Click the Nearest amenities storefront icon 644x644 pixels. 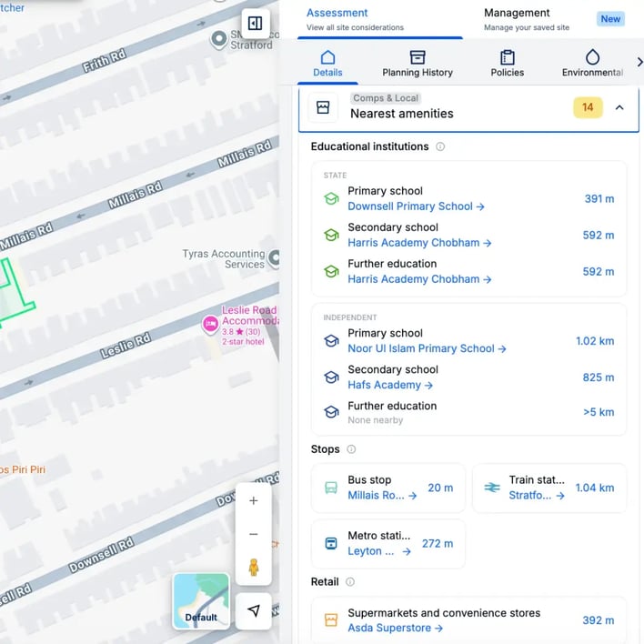click(x=323, y=107)
